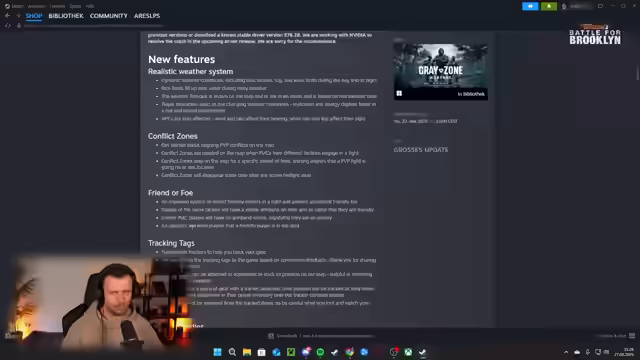Open the chat app icon with notification badge
Viewport: 640px width, 360px height.
[306, 352]
